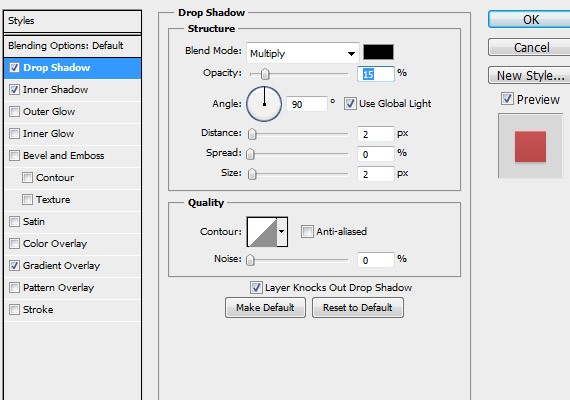Select the Bevel and Emboss style
This screenshot has width=570, height=400.
click(x=64, y=156)
